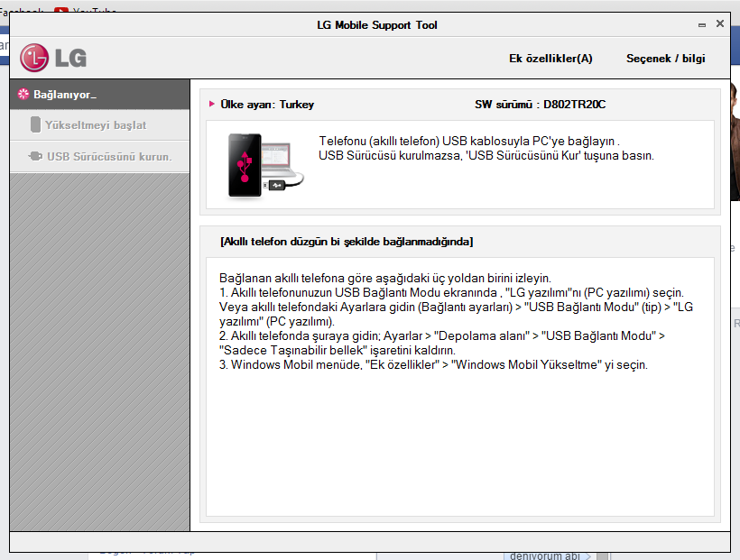Click the USB plug icon beside USB Sürücüsünü kurun
740x560 pixels.
35,156
